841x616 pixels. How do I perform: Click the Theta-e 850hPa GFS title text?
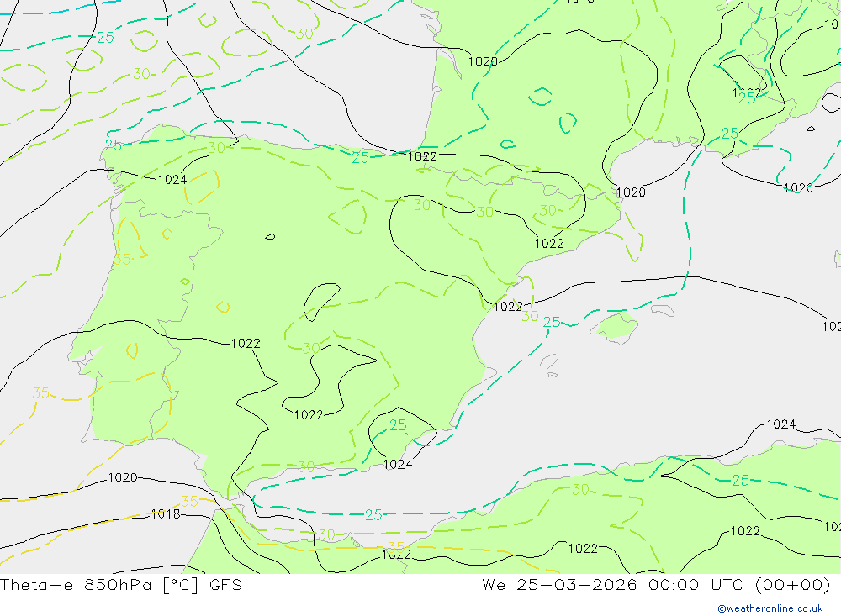[x=121, y=585]
